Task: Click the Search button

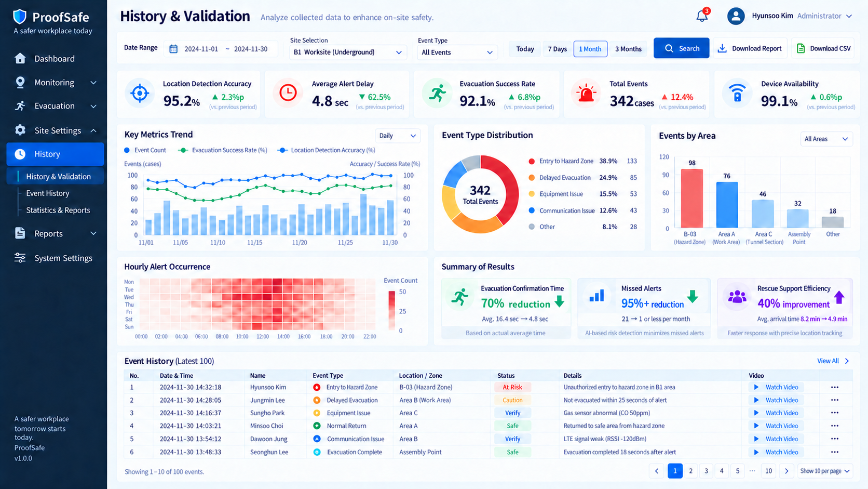Action: click(681, 48)
